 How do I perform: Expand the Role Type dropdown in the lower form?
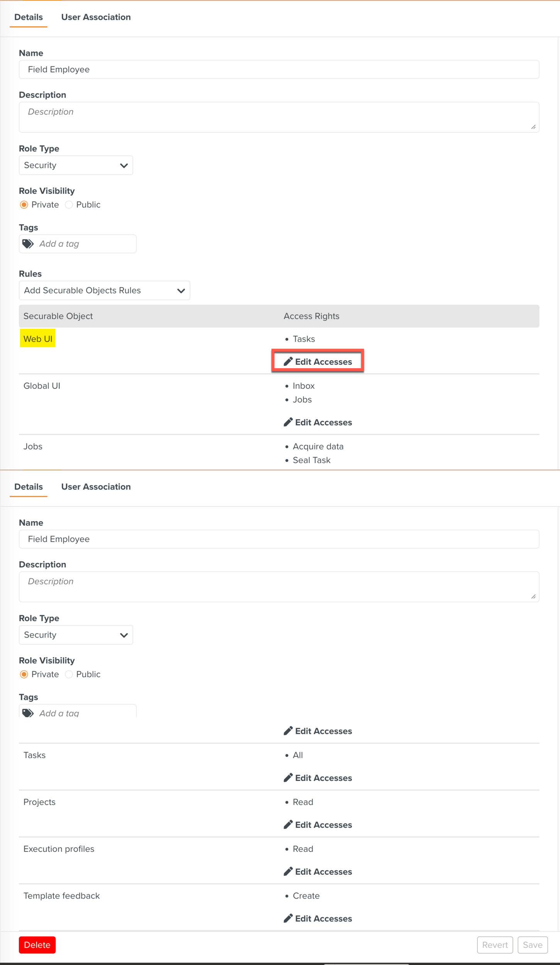click(x=76, y=635)
